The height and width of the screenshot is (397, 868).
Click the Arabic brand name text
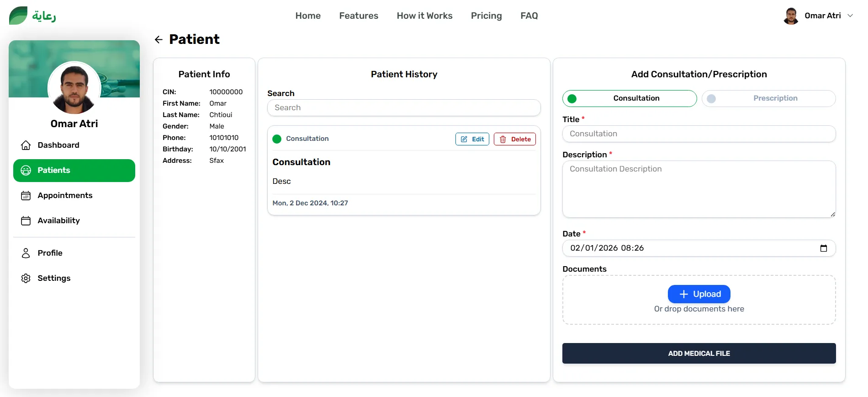point(44,16)
